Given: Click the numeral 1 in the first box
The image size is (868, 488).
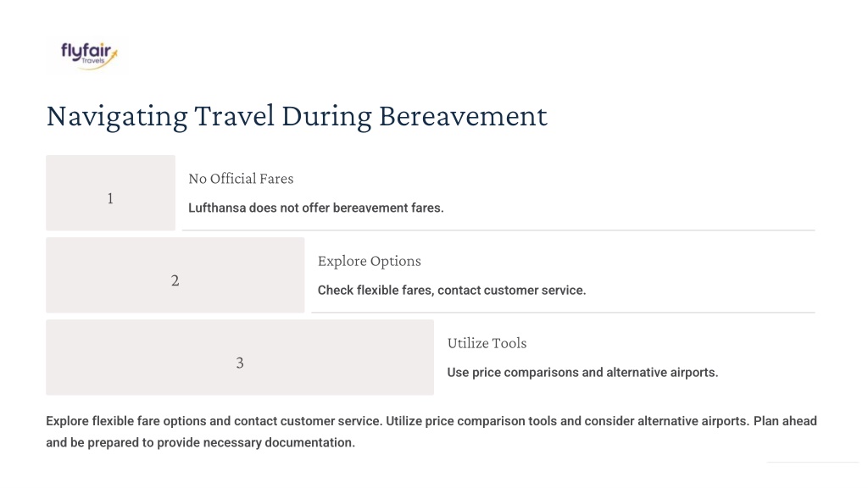Looking at the screenshot, I should pos(110,198).
